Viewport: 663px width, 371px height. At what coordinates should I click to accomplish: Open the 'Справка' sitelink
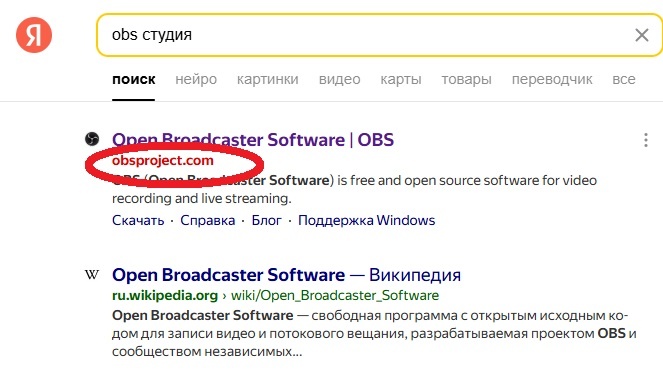pyautogui.click(x=208, y=220)
